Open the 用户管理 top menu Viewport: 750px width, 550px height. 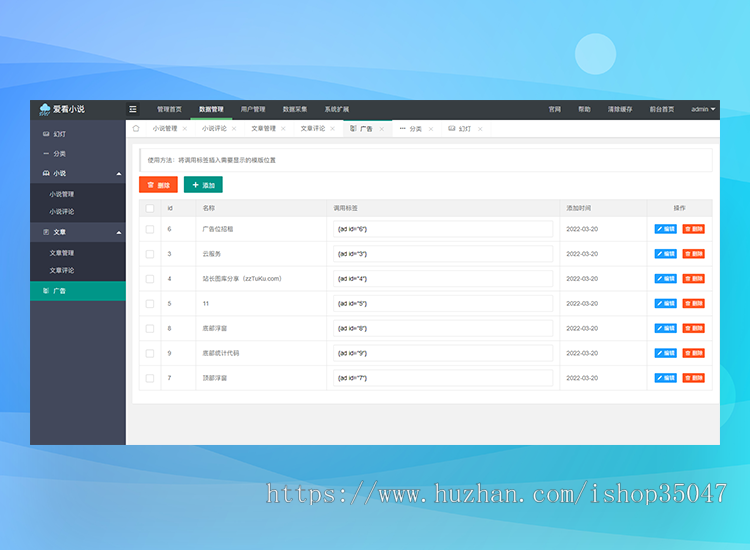(x=253, y=110)
